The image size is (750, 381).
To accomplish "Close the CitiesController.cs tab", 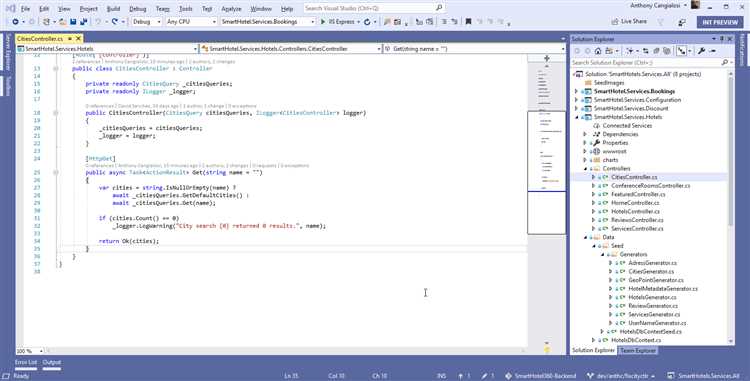I will point(78,39).
